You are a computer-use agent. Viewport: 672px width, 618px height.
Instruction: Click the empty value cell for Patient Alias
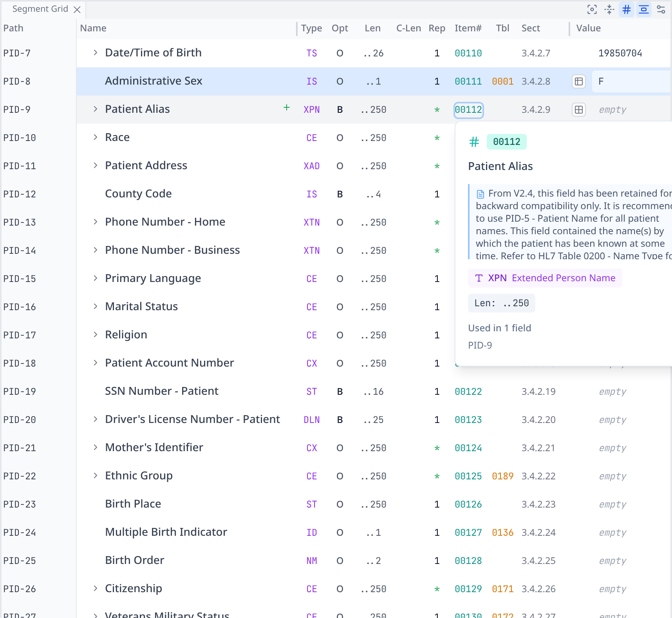(612, 110)
